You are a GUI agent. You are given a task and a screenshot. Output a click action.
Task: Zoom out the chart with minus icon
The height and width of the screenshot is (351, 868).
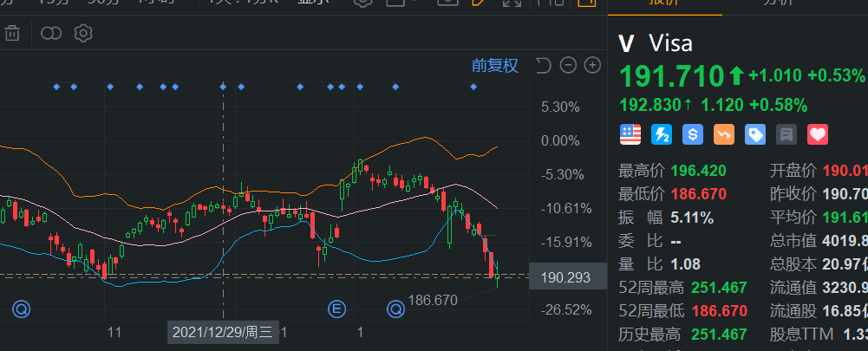[x=569, y=65]
